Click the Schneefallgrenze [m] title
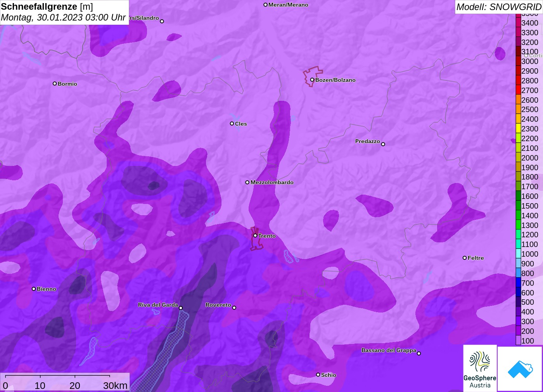Image resolution: width=543 pixels, height=392 pixels. tap(47, 7)
